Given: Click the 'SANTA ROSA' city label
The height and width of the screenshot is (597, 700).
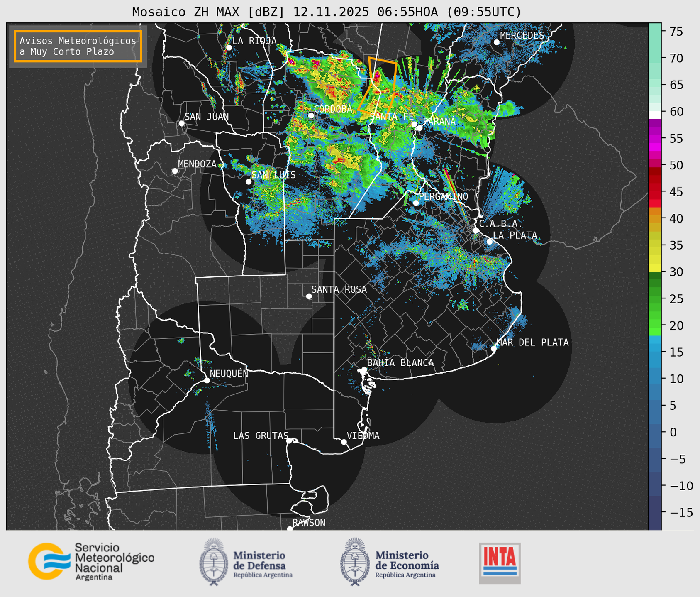Looking at the screenshot, I should pos(339,289).
